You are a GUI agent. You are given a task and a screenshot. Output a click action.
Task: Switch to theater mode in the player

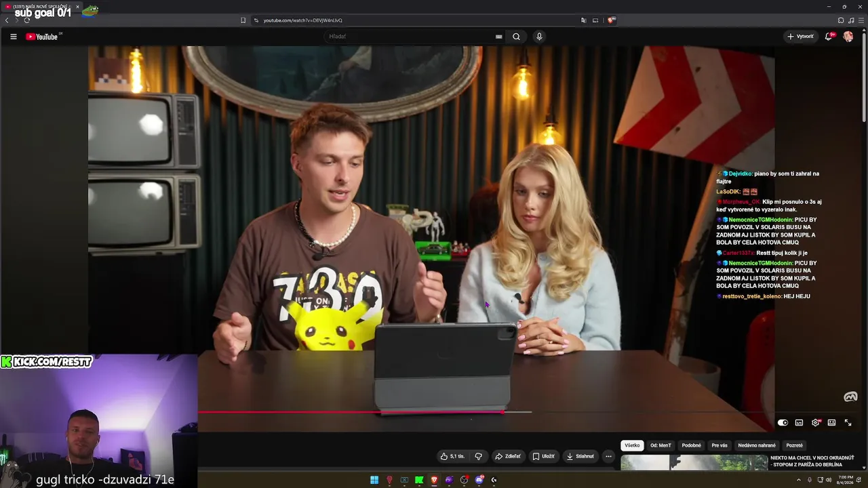click(831, 422)
